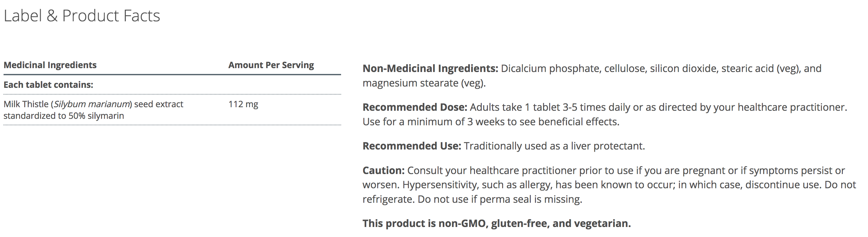Click the "Label & Product Facts" heading
Viewport: 868px width, 237px height.
point(82,16)
